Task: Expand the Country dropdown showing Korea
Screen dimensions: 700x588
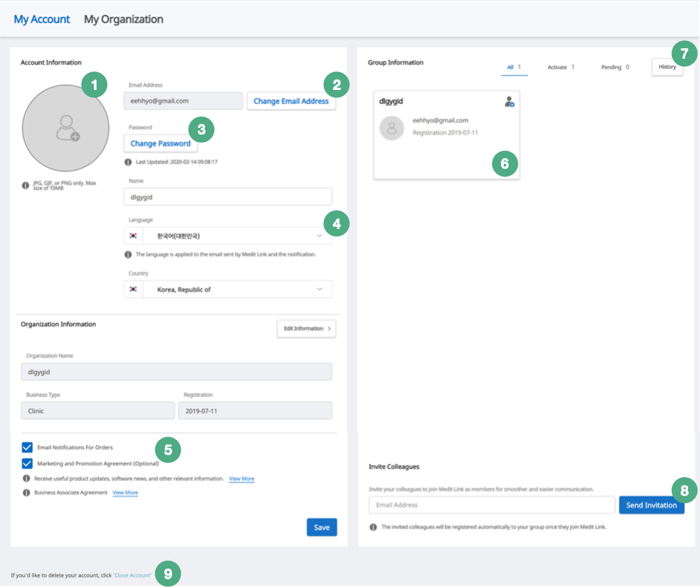Action: pyautogui.click(x=228, y=289)
